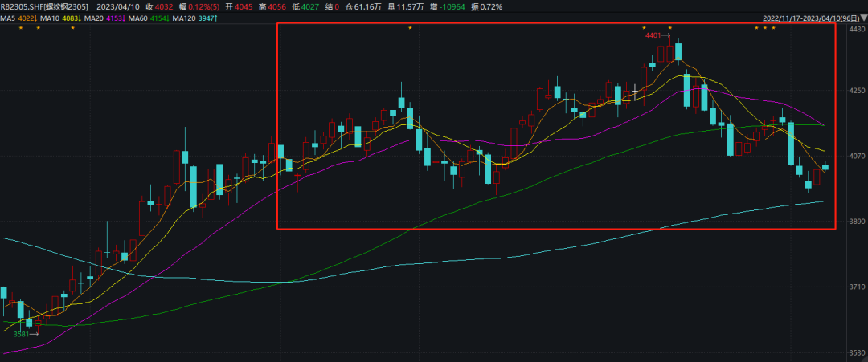The height and width of the screenshot is (362, 868).
Task: Click the lone star marker at top center
Action: tap(410, 29)
